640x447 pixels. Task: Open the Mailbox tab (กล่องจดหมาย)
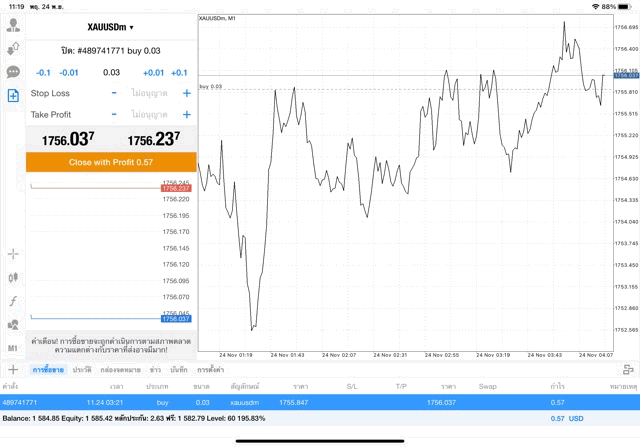pos(120,370)
